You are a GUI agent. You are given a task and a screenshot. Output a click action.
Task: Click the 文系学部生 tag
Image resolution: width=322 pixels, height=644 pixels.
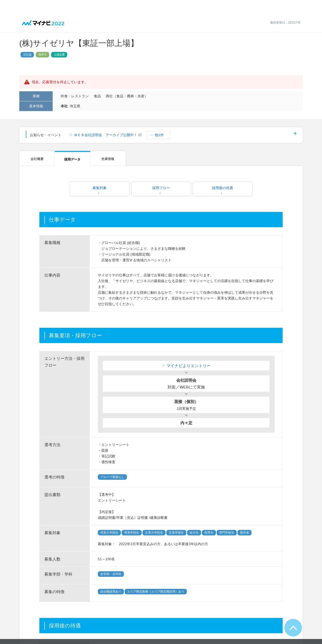pyautogui.click(x=176, y=533)
